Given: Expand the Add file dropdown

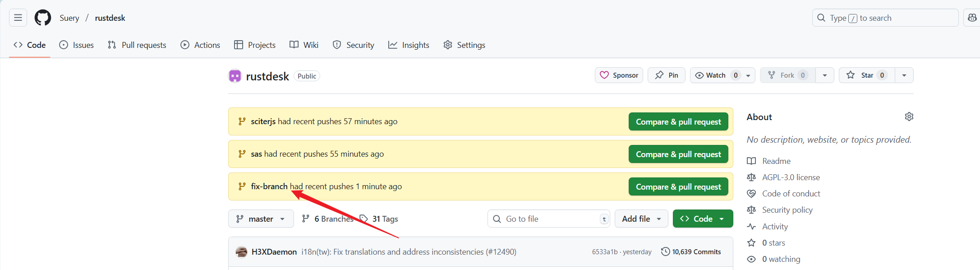Looking at the screenshot, I should pyautogui.click(x=641, y=219).
